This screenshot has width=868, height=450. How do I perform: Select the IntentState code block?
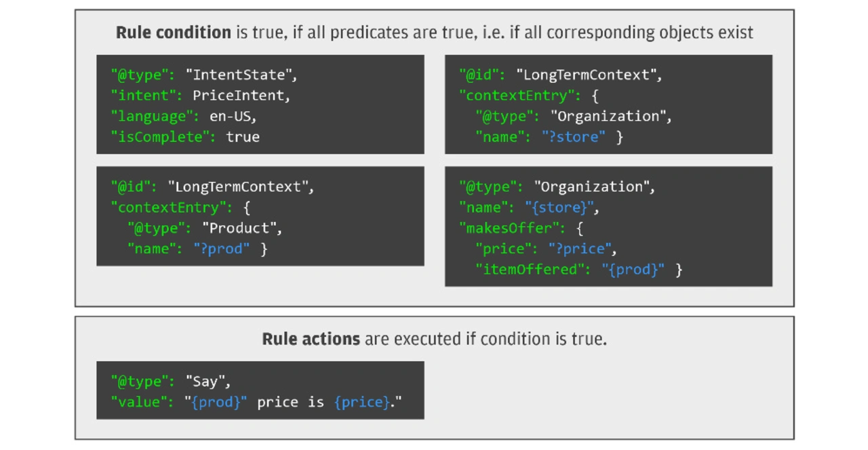260,105
